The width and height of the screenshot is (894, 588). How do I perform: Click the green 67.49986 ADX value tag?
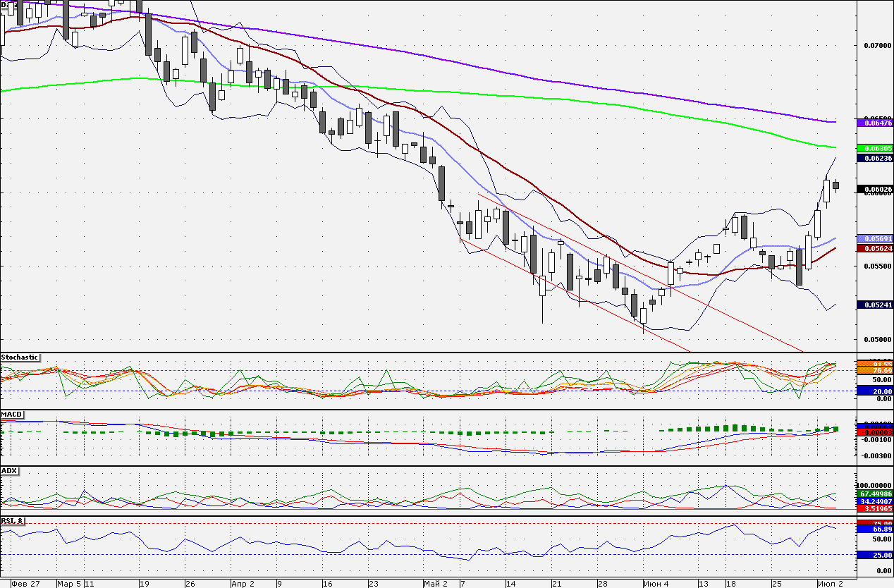(875, 494)
